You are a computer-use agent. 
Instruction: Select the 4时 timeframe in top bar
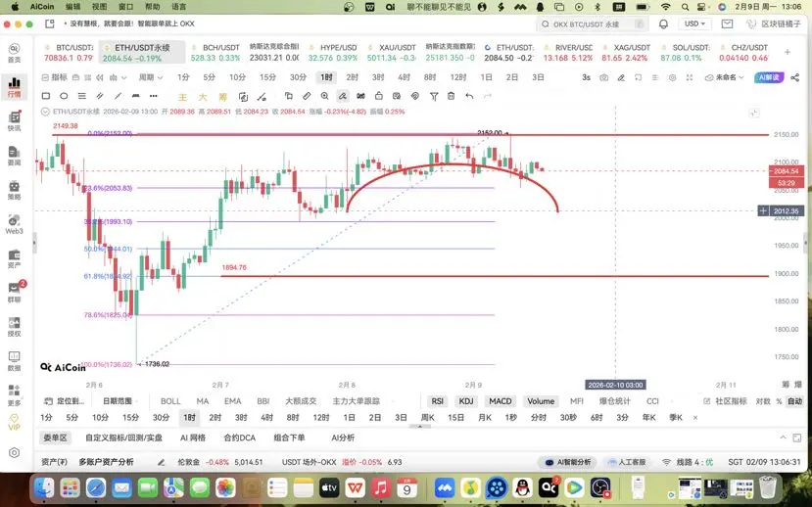click(x=404, y=77)
